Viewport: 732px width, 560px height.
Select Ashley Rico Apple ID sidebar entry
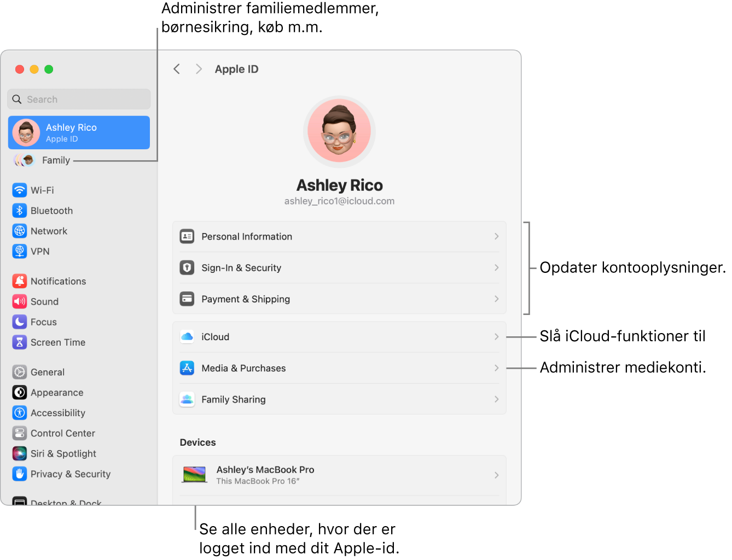coord(79,132)
